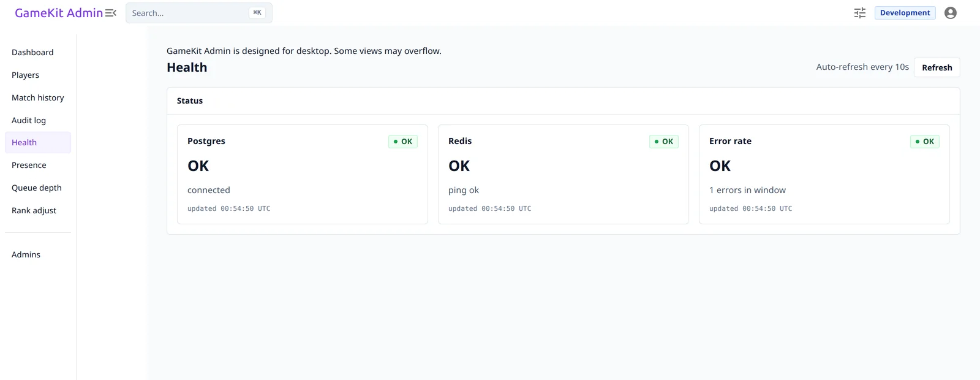
Task: Click the Redis OK status badge
Action: (x=664, y=142)
